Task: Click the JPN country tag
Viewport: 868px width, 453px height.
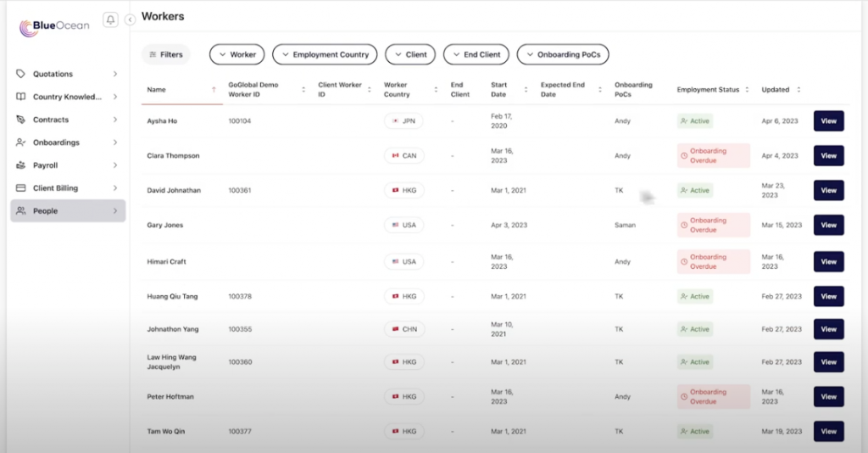Action: pos(403,120)
